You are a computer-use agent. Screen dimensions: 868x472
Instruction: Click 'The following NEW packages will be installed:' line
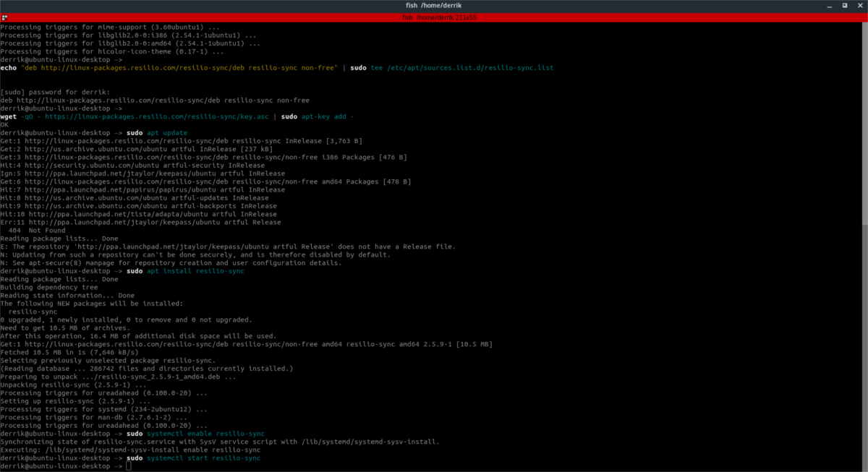(x=92, y=304)
